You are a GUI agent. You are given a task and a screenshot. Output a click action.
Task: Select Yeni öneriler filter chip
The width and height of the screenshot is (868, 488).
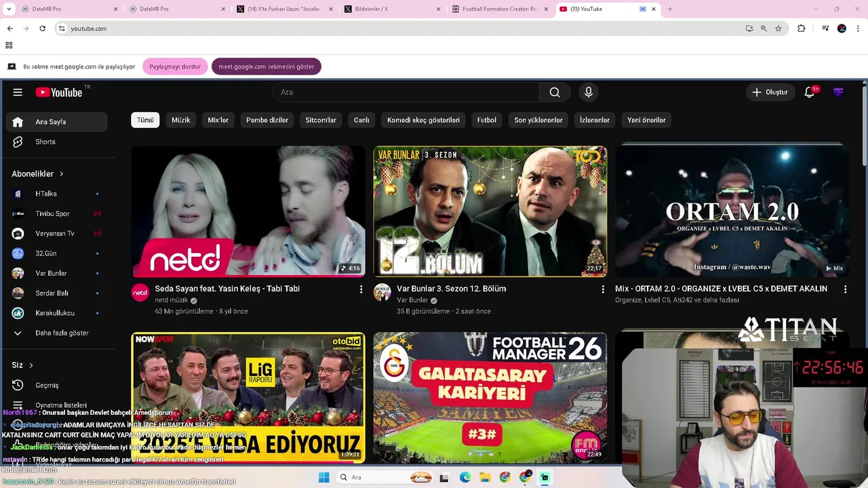646,120
